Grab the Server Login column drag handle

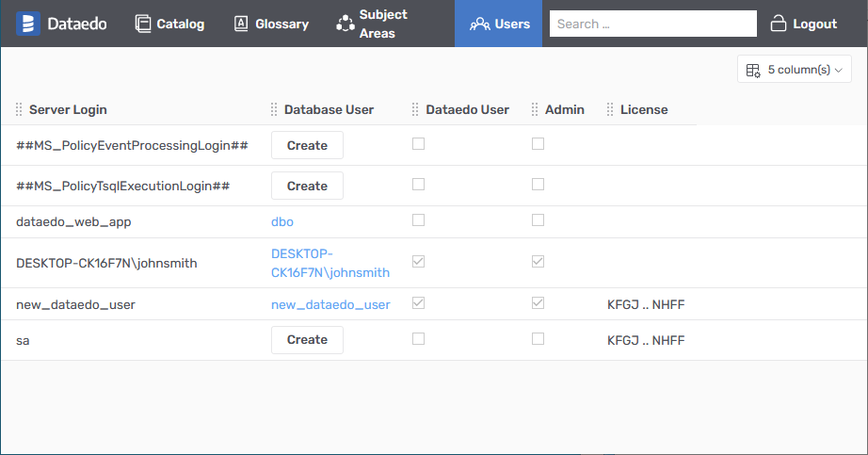pyautogui.click(x=19, y=110)
